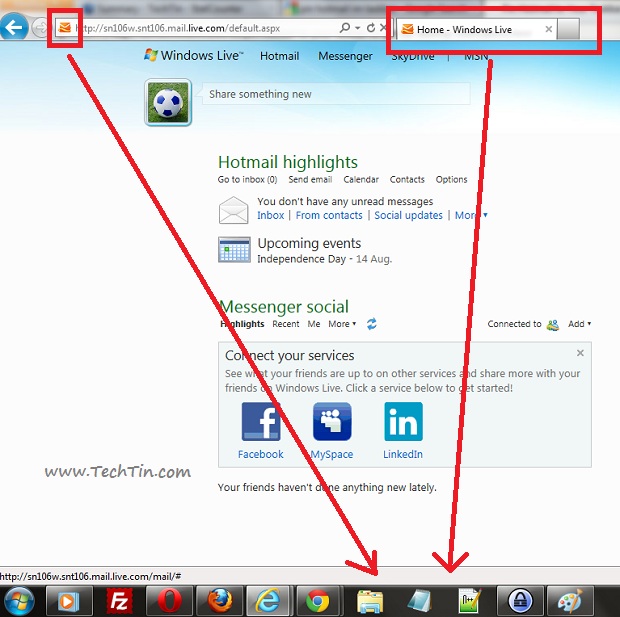Open the LinkedIn text link

(x=403, y=454)
